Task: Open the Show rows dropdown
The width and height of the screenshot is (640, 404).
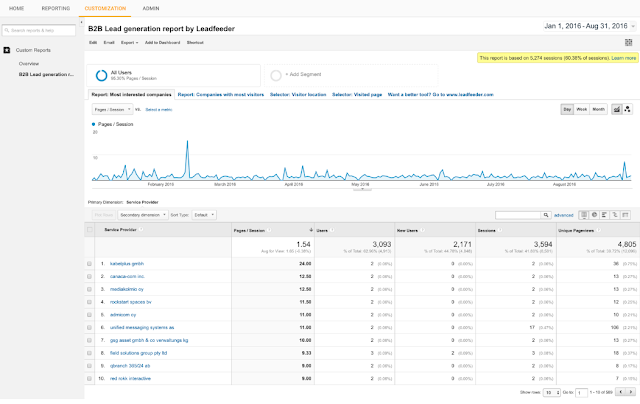Action: point(553,393)
